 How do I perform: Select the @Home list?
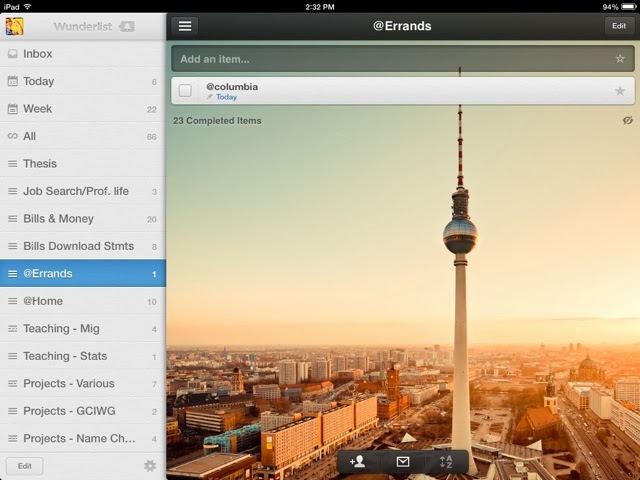83,301
